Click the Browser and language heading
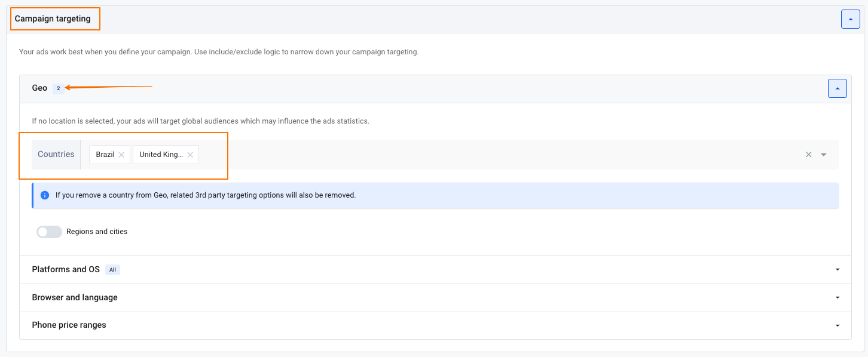 coord(75,298)
